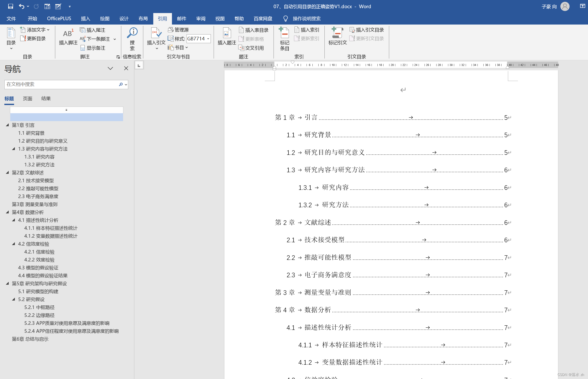
Task: Expand the Insert Citation dropdown arrow
Action: point(157,48)
